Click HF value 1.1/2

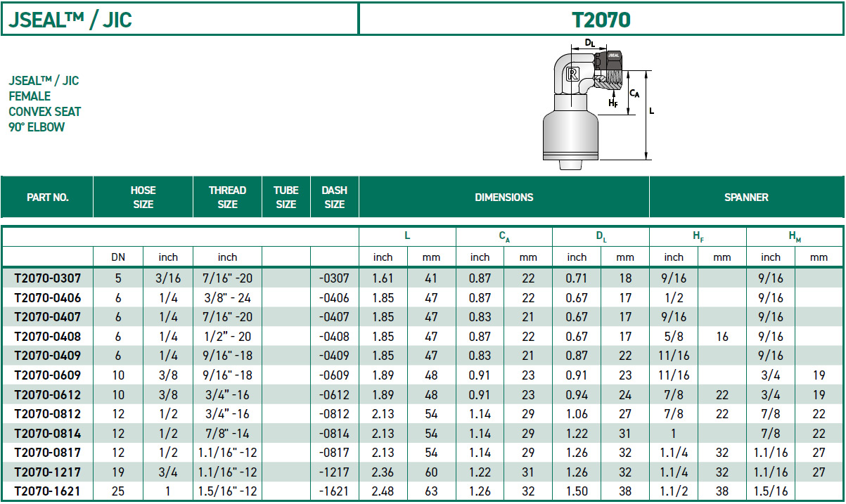point(674,491)
